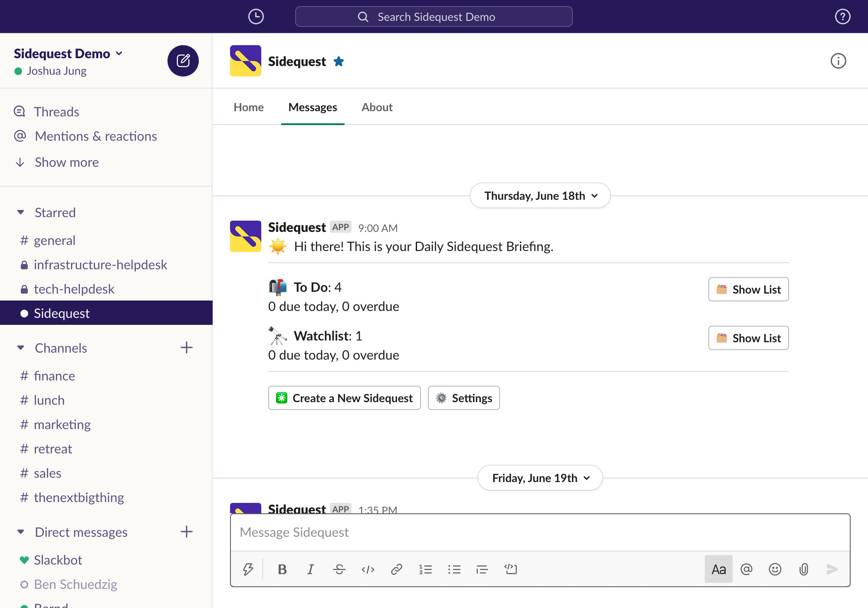Open the shortcuts lightning bolt menu
Viewport: 868px width, 608px height.
tap(248, 569)
